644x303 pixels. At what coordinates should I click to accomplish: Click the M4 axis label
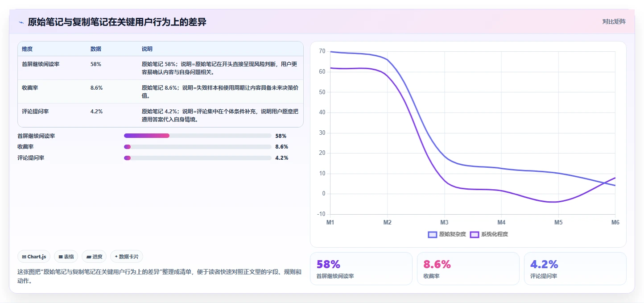[x=501, y=222]
